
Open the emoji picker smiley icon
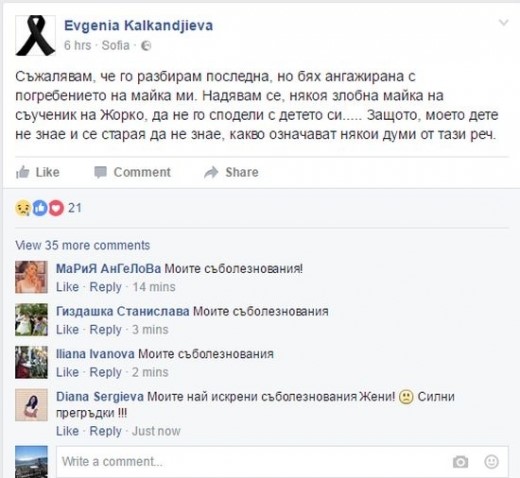click(491, 462)
